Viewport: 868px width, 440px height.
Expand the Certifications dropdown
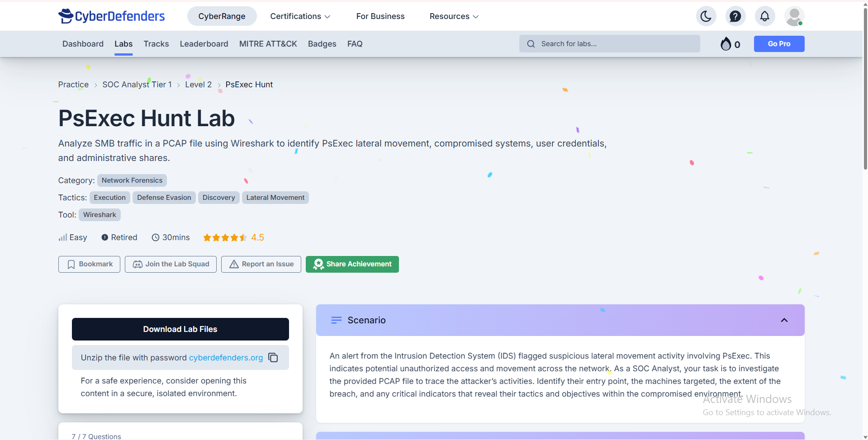click(x=300, y=16)
